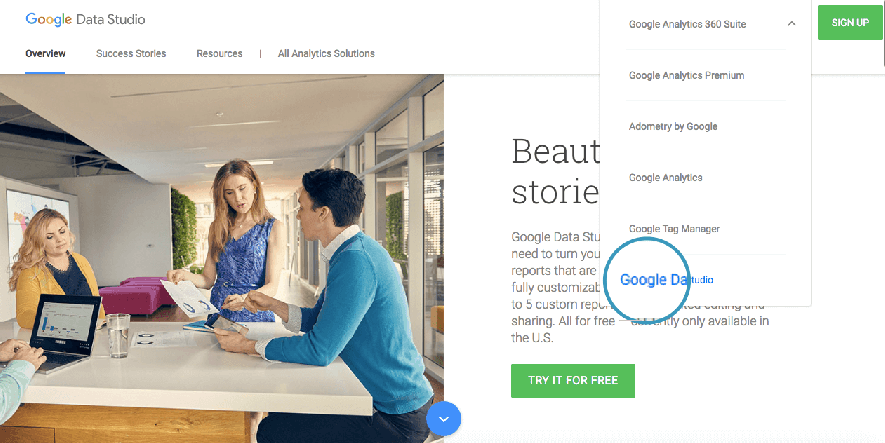Select Google Data Studio in dropdown list
Image resolution: width=885 pixels, height=443 pixels.
pos(667,280)
